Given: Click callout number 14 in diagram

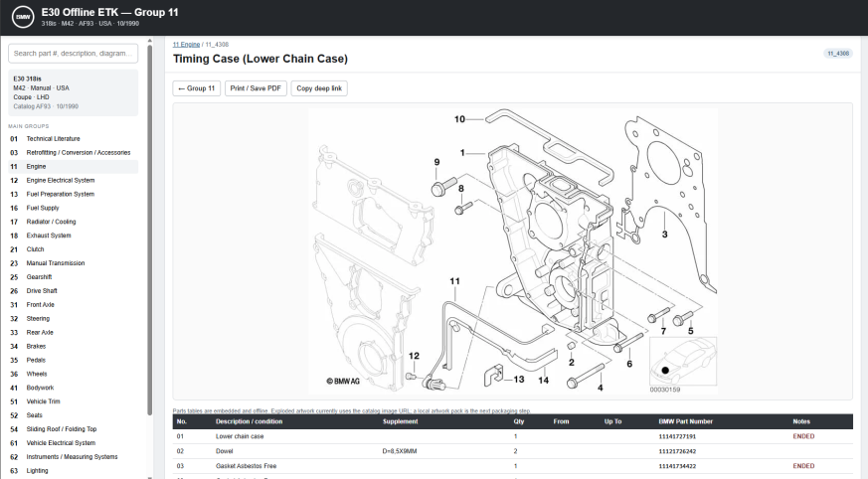Looking at the screenshot, I should pyautogui.click(x=544, y=380).
